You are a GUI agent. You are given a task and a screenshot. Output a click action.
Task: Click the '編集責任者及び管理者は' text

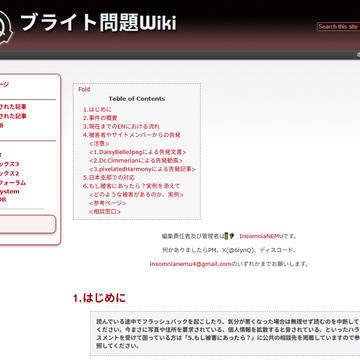[192, 236]
